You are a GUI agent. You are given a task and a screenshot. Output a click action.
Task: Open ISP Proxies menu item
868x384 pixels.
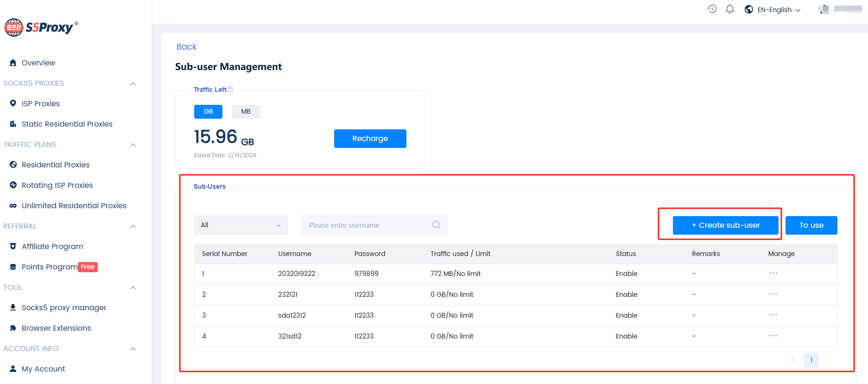[x=41, y=103]
